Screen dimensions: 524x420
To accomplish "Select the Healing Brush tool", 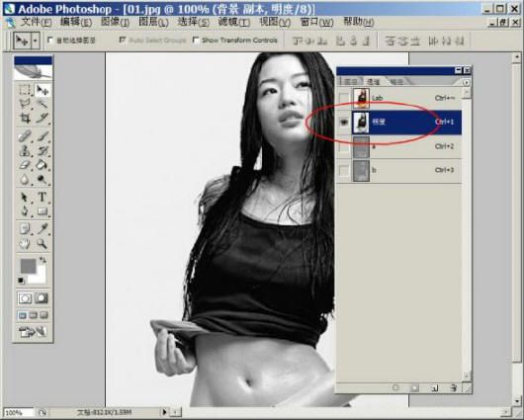I will tap(25, 136).
